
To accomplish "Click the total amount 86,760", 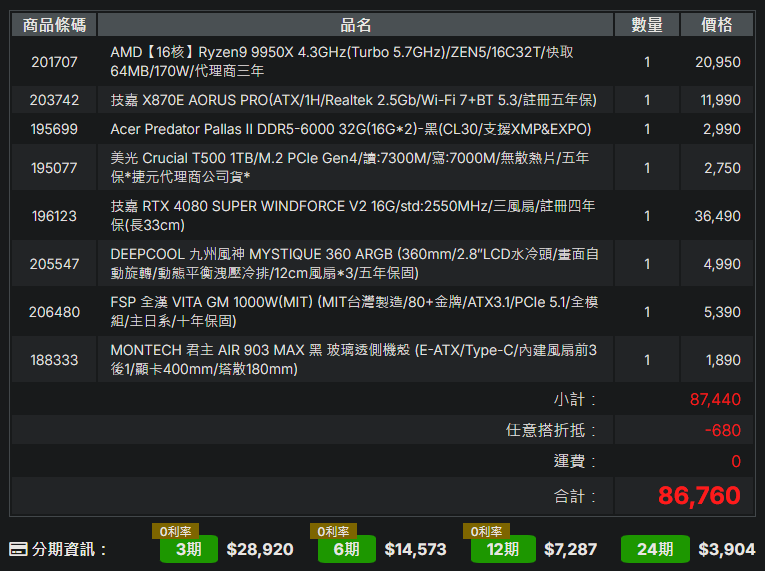I will tap(699, 495).
